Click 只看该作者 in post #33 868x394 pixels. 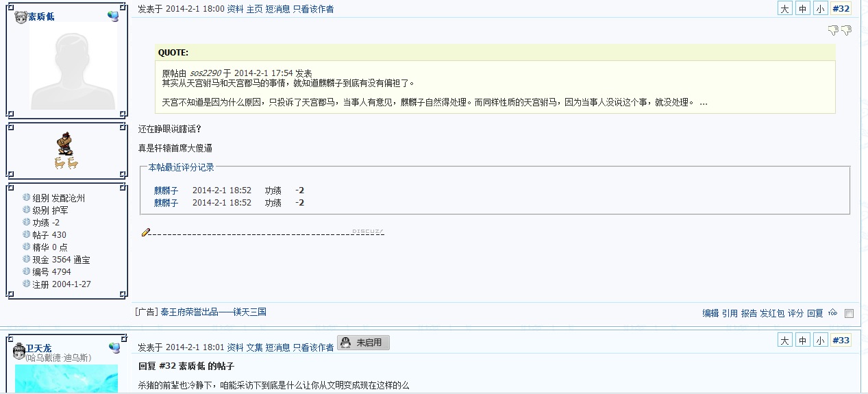(x=314, y=348)
